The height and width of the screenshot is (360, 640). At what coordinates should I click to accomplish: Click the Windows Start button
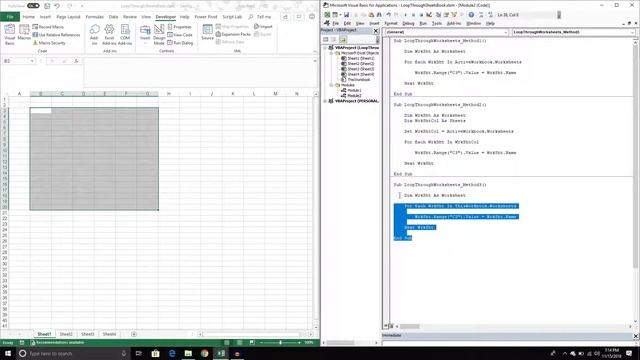point(8,353)
